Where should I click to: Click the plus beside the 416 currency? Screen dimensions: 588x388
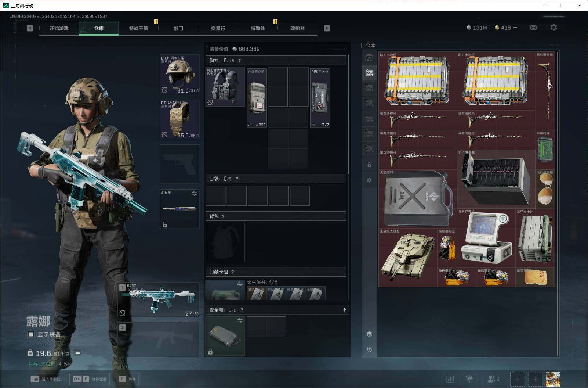click(515, 28)
